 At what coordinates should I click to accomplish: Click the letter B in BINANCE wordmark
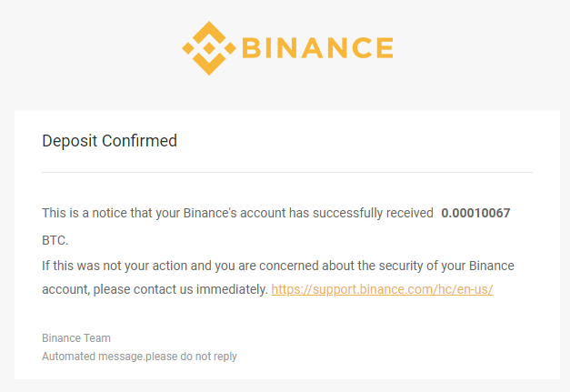coord(251,48)
